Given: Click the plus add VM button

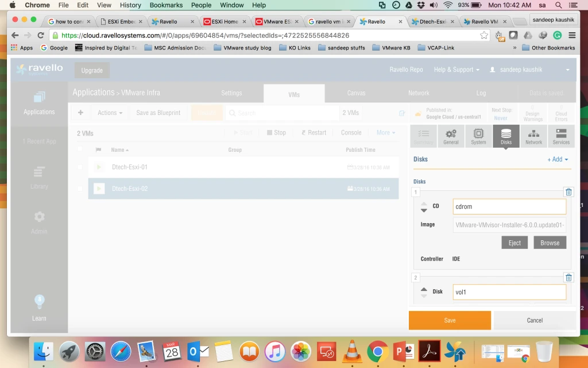Looking at the screenshot, I should (80, 113).
